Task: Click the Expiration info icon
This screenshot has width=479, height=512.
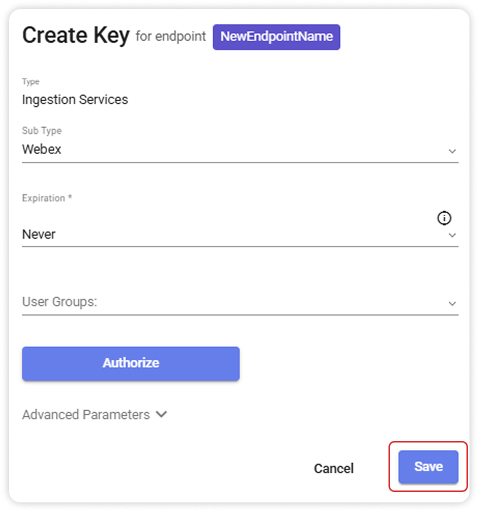Action: [x=444, y=218]
